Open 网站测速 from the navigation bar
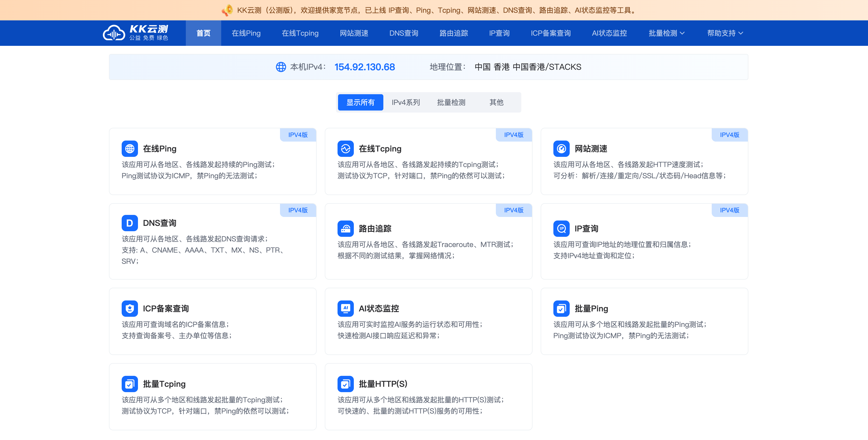 tap(354, 33)
